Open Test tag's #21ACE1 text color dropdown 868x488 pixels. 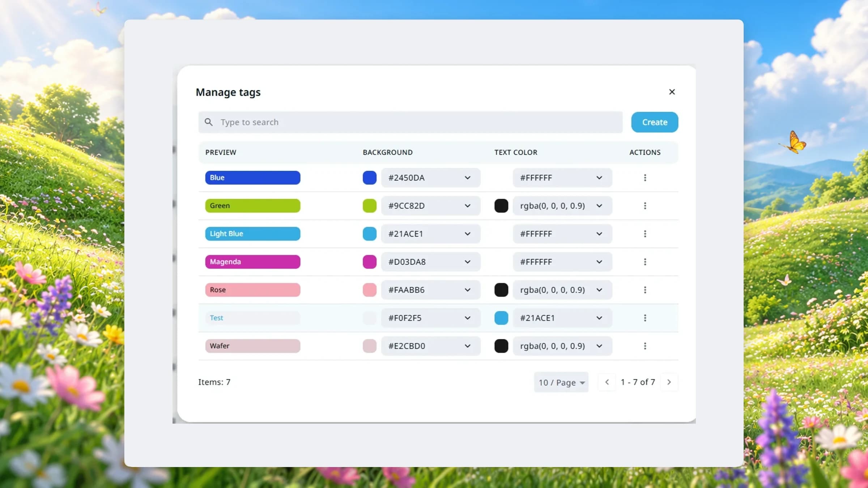pos(562,318)
